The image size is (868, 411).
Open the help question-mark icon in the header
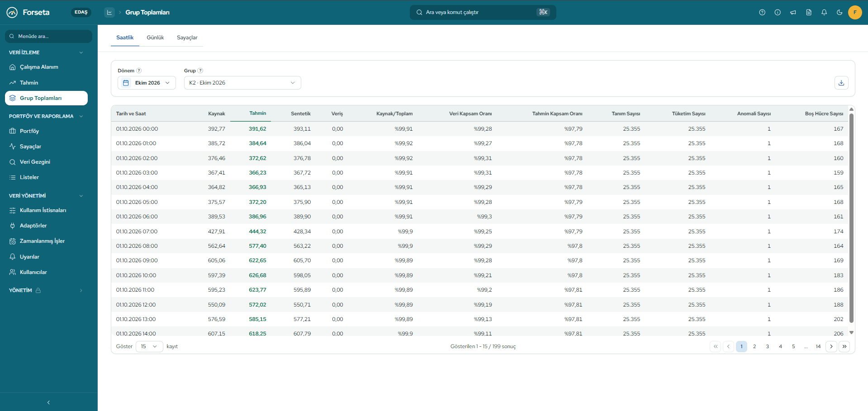pos(762,12)
